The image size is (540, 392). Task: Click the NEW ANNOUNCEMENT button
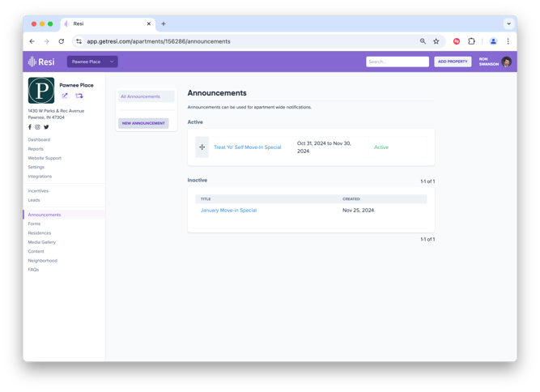[143, 123]
